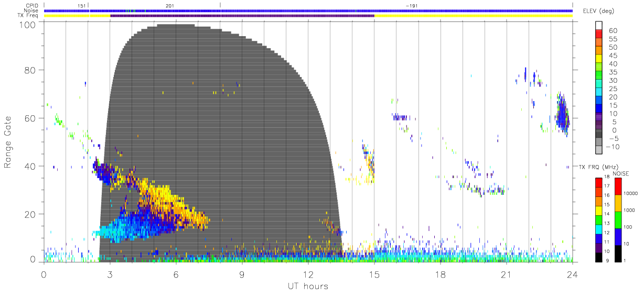Click the ELEV color bar label '45'
Image resolution: width=644 pixels, height=297 pixels.
613,56
